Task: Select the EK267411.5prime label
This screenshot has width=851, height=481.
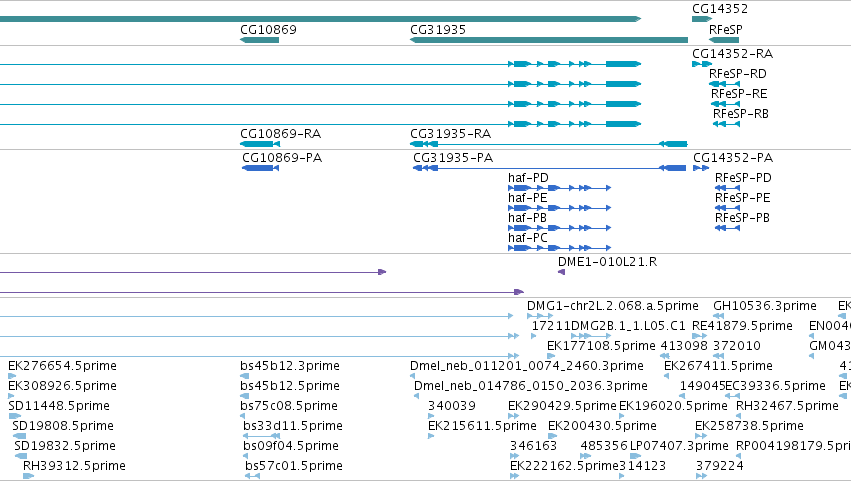Action: click(x=719, y=366)
